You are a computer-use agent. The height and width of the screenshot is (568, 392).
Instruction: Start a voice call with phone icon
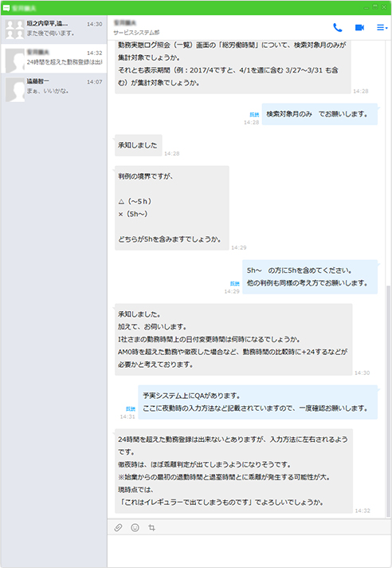point(337,28)
